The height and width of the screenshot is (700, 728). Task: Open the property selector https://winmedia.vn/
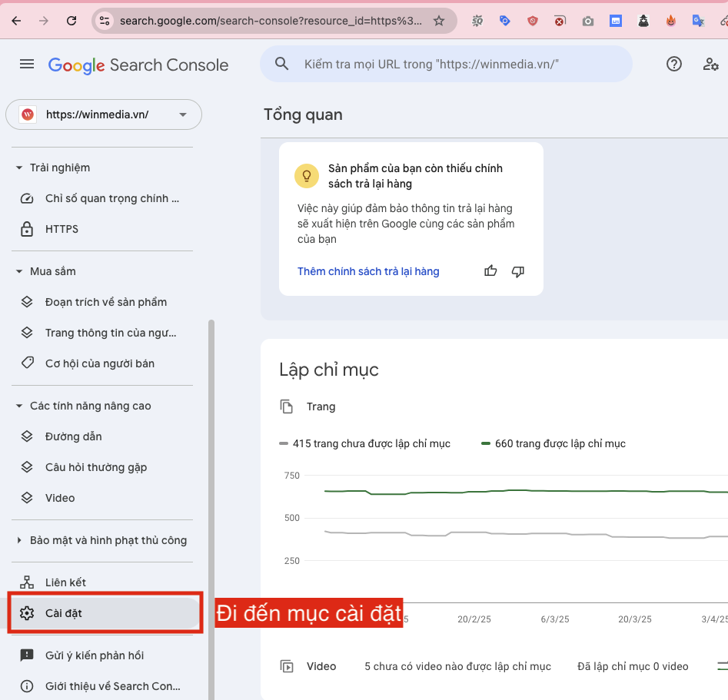point(104,114)
